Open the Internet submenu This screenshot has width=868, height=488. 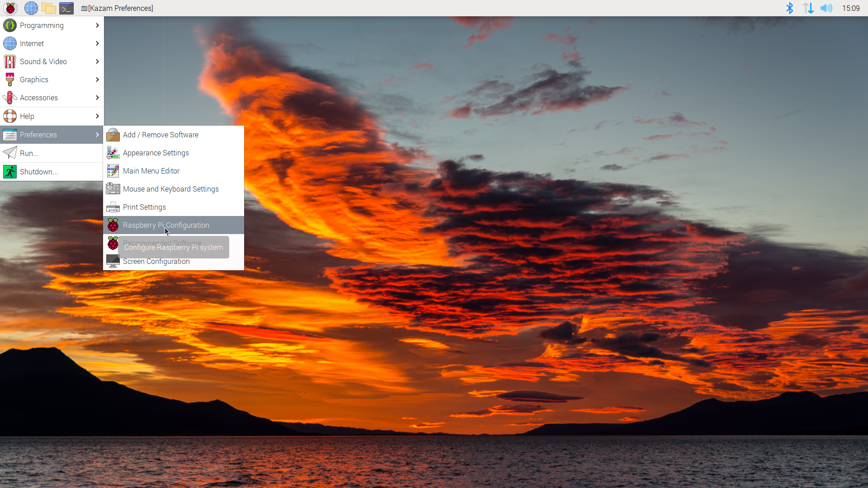pos(52,43)
